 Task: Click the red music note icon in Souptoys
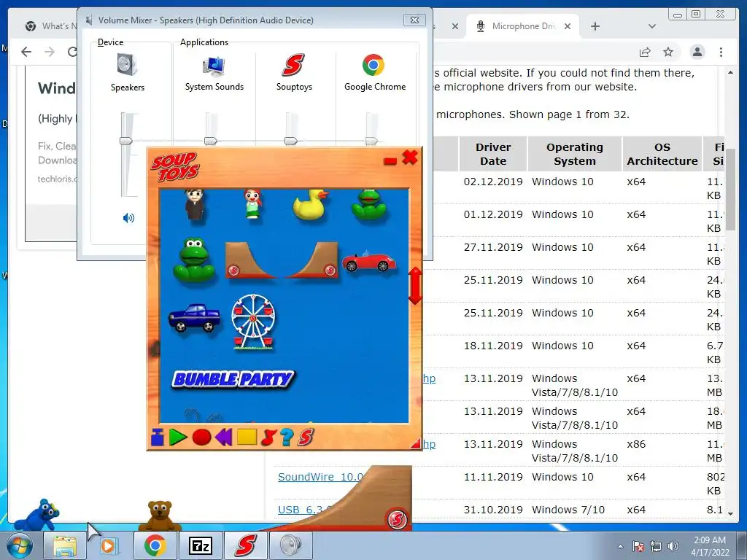[x=268, y=437]
